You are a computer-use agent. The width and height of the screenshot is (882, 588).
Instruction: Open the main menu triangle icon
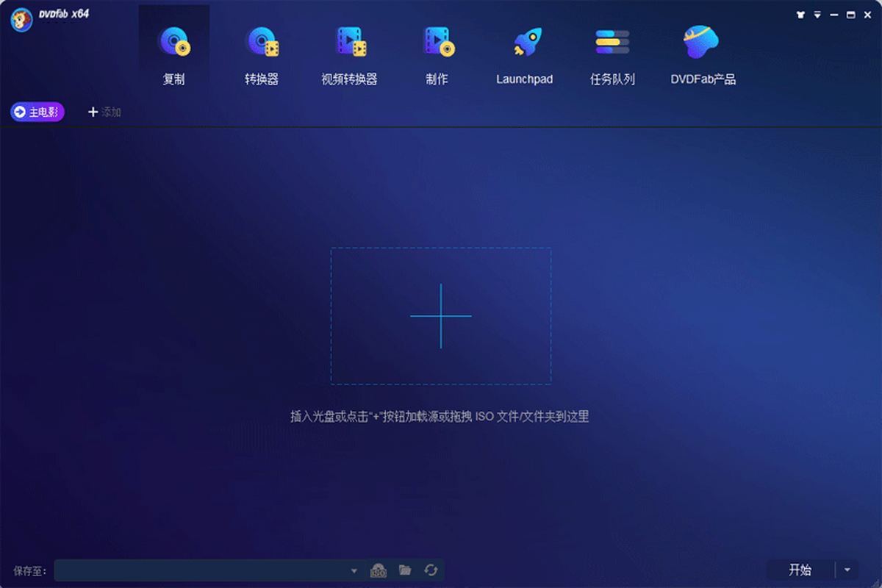(x=817, y=15)
